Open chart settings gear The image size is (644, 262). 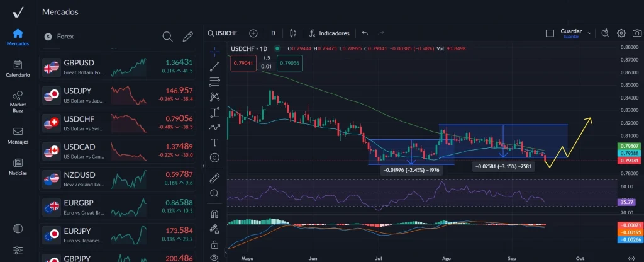621,33
